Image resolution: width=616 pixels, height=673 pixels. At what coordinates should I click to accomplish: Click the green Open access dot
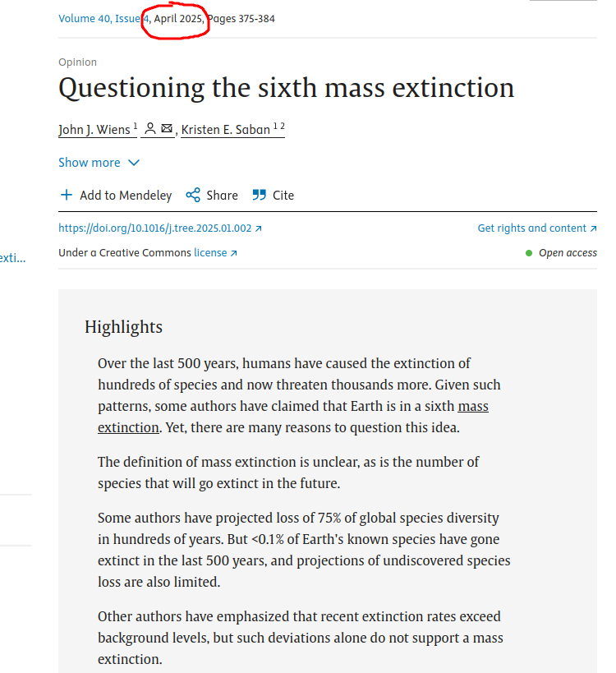click(529, 253)
